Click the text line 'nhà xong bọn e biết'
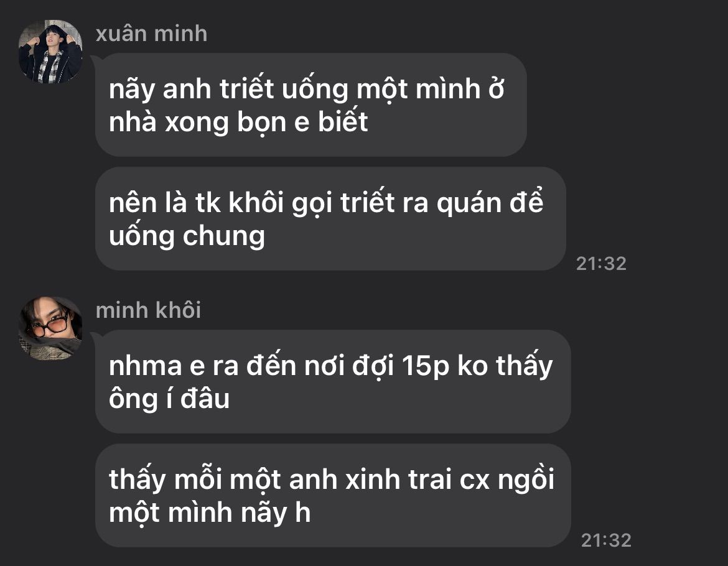 (238, 122)
